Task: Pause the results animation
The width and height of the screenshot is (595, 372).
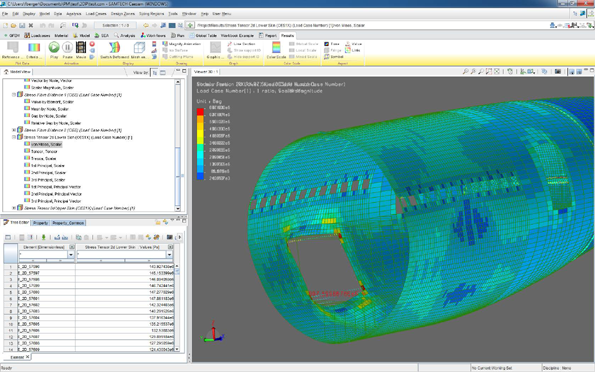Action: [x=68, y=47]
